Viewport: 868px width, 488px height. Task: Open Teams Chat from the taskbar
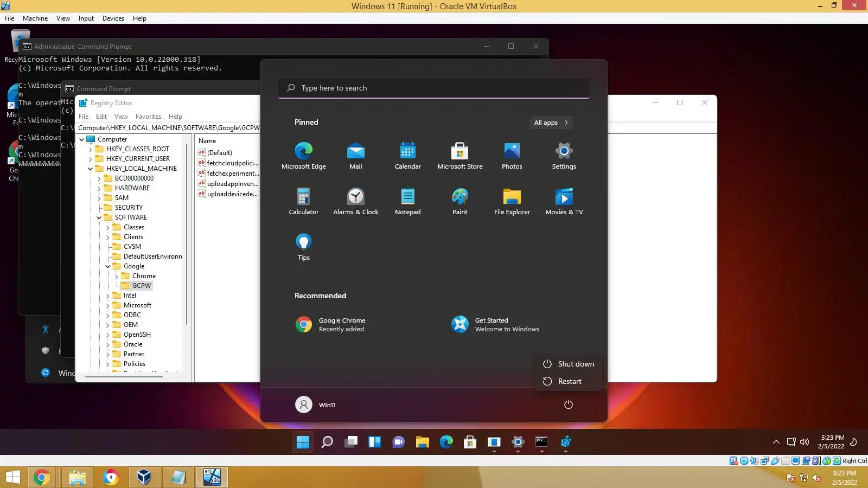pyautogui.click(x=399, y=442)
